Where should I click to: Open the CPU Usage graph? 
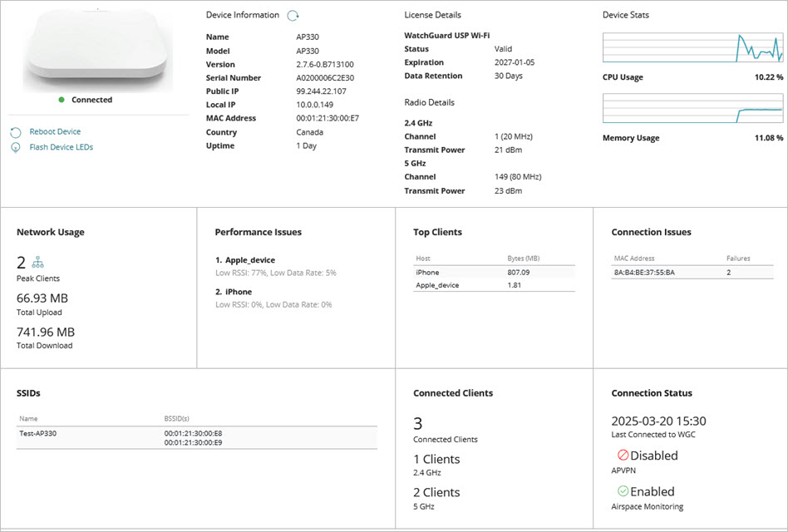[x=693, y=47]
